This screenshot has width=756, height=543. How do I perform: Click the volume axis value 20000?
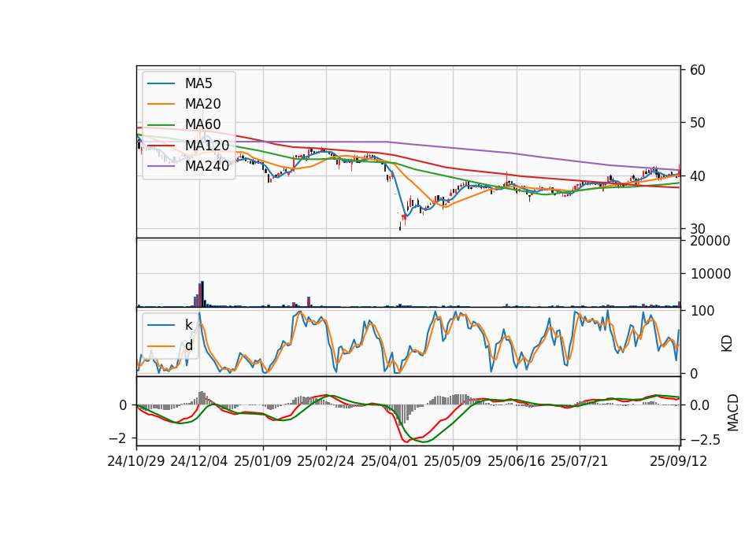pos(710,241)
